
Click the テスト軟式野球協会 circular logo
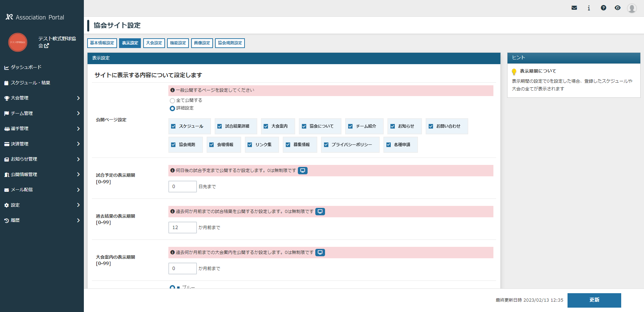pyautogui.click(x=17, y=42)
